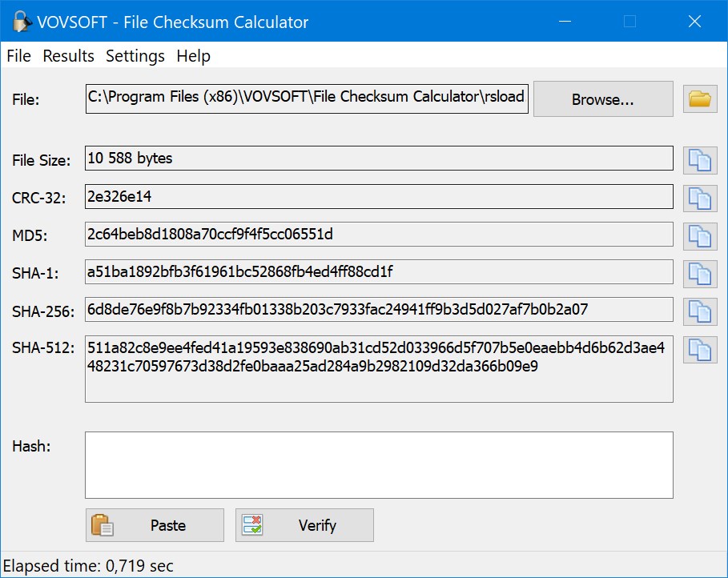Click the File Size field showing 10 588 bytes
The height and width of the screenshot is (578, 728).
(x=379, y=159)
